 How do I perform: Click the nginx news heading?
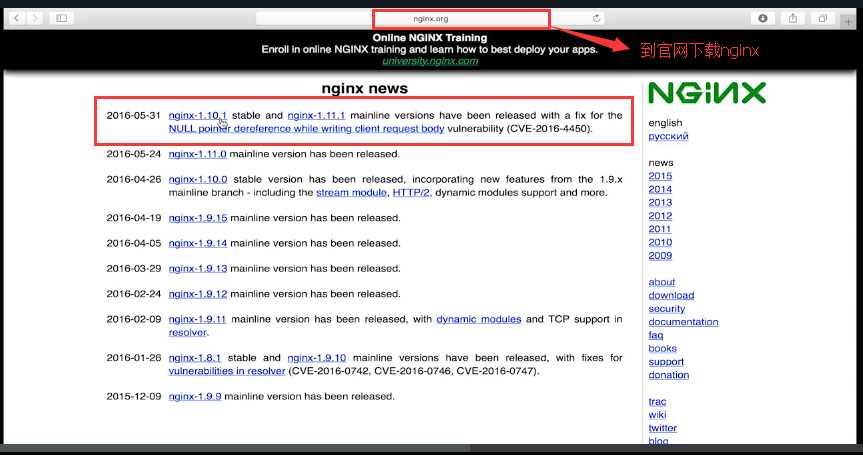365,89
